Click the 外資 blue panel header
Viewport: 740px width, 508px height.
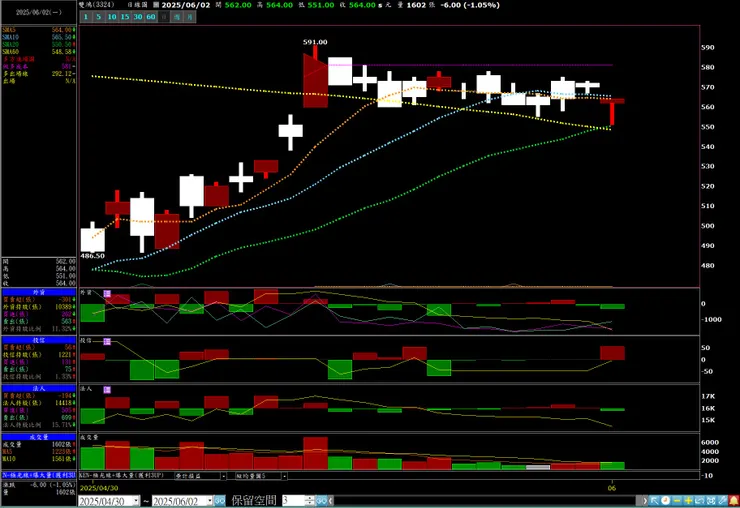coord(39,293)
